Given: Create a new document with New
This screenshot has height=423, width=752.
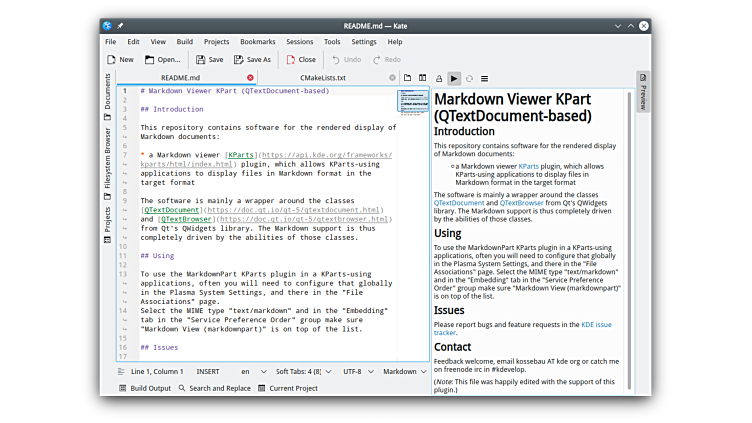Looking at the screenshot, I should (119, 60).
